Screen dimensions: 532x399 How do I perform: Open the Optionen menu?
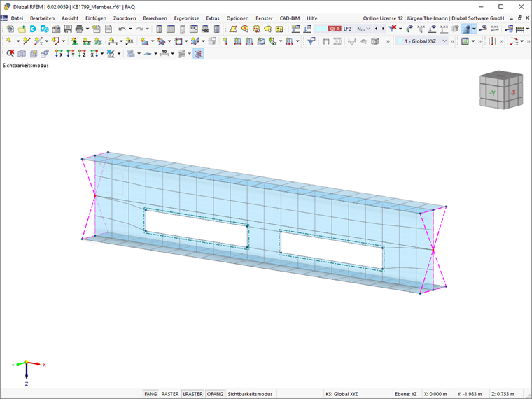(x=237, y=18)
